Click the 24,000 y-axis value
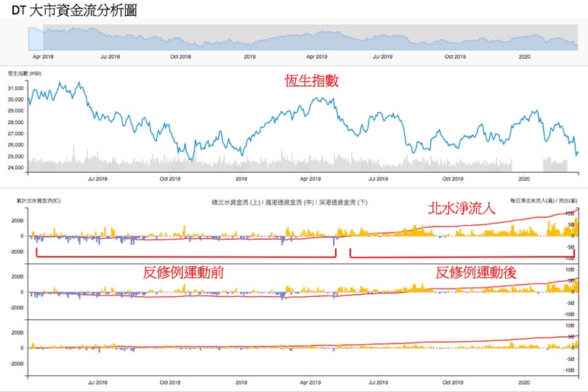The width and height of the screenshot is (588, 392). coord(16,168)
